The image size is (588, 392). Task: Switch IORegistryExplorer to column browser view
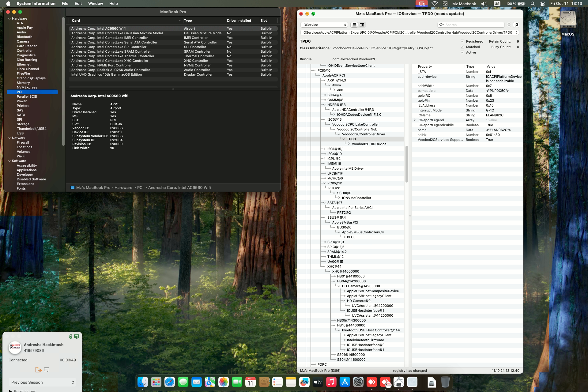[x=362, y=25]
